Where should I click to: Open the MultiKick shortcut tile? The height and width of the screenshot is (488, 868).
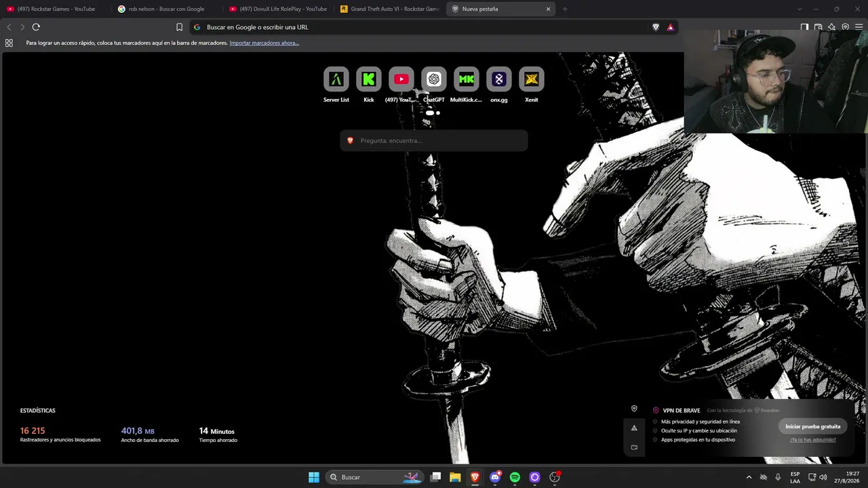[466, 79]
